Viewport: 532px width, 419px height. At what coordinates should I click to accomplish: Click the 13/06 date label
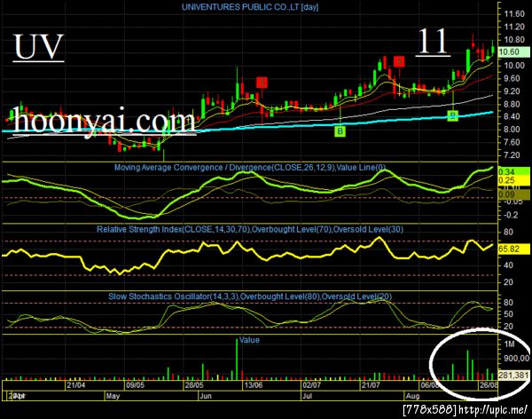tap(254, 385)
